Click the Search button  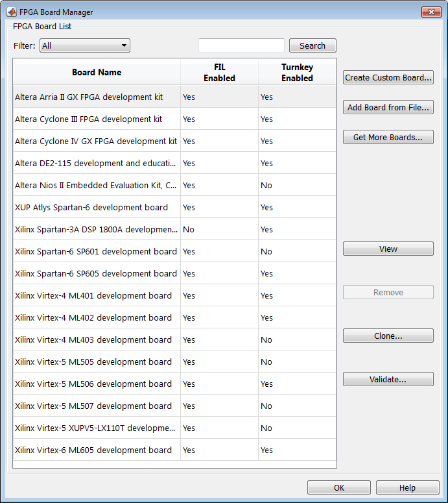pyautogui.click(x=312, y=45)
